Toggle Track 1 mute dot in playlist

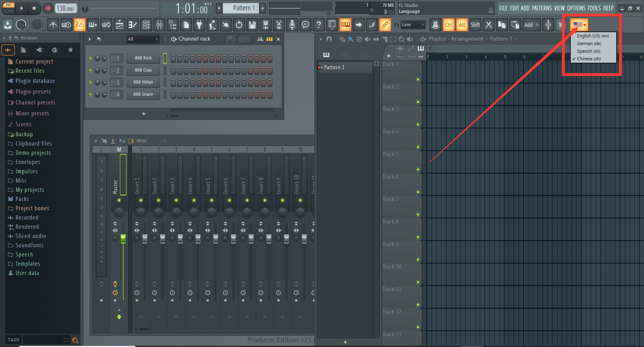tap(418, 79)
